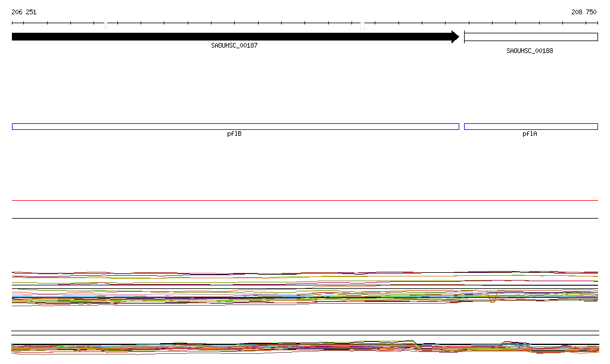Click the end coordinate 208 750
This screenshot has width=610, height=364.
(x=583, y=12)
